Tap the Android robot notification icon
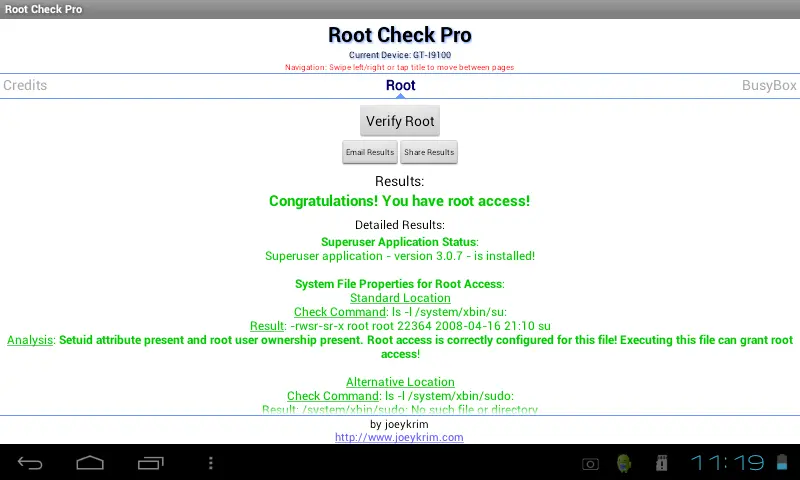The width and height of the screenshot is (800, 480). pos(623,463)
